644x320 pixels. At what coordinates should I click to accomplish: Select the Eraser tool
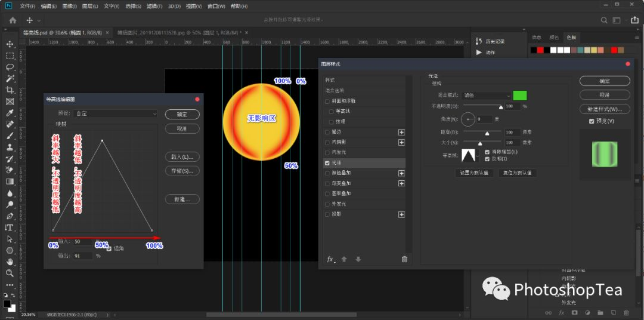click(10, 170)
